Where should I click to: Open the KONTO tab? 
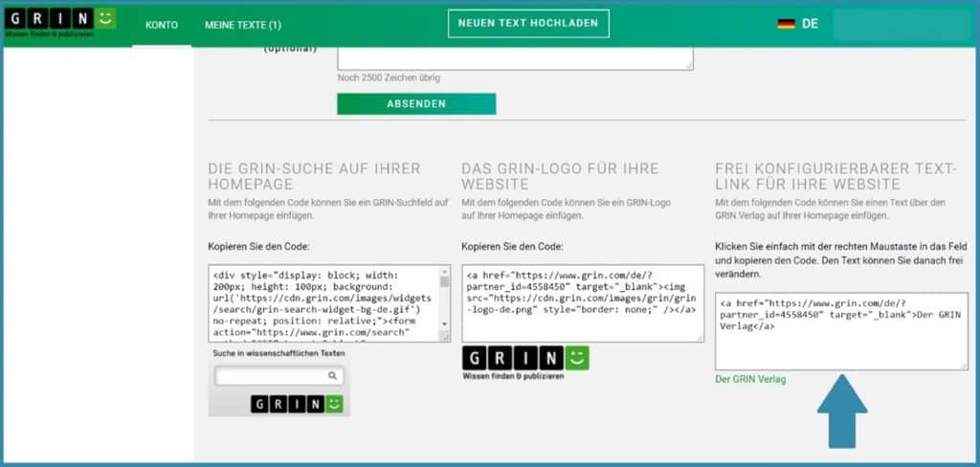[x=161, y=25]
